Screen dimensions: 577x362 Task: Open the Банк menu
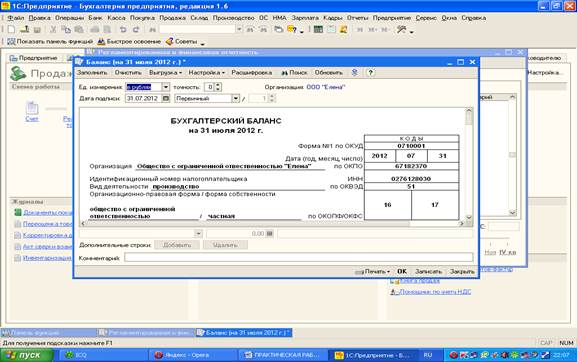click(95, 18)
